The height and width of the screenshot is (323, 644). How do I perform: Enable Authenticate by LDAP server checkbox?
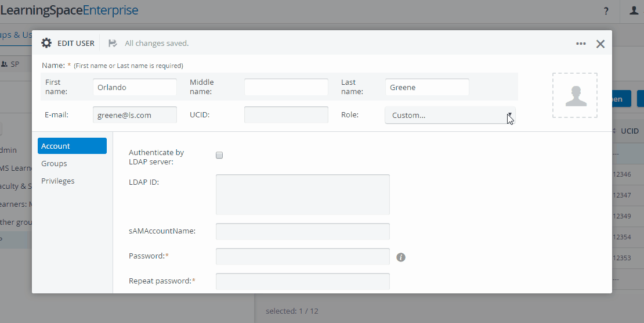click(x=219, y=155)
